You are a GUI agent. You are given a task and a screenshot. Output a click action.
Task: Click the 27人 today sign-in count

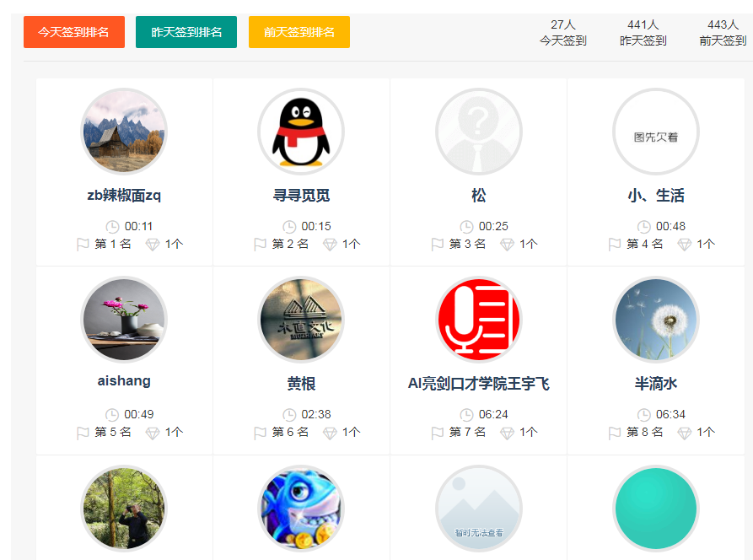(x=562, y=25)
